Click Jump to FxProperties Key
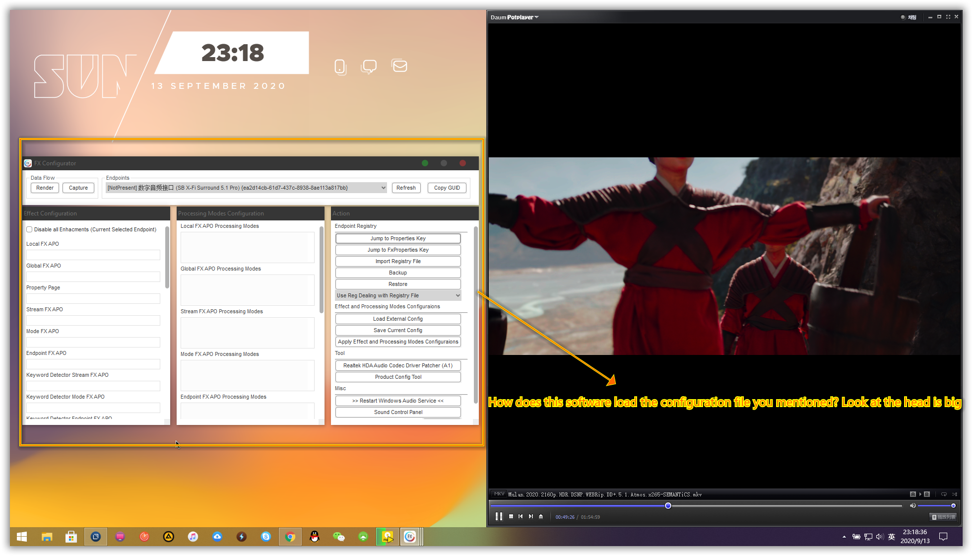980x556 pixels. (398, 250)
